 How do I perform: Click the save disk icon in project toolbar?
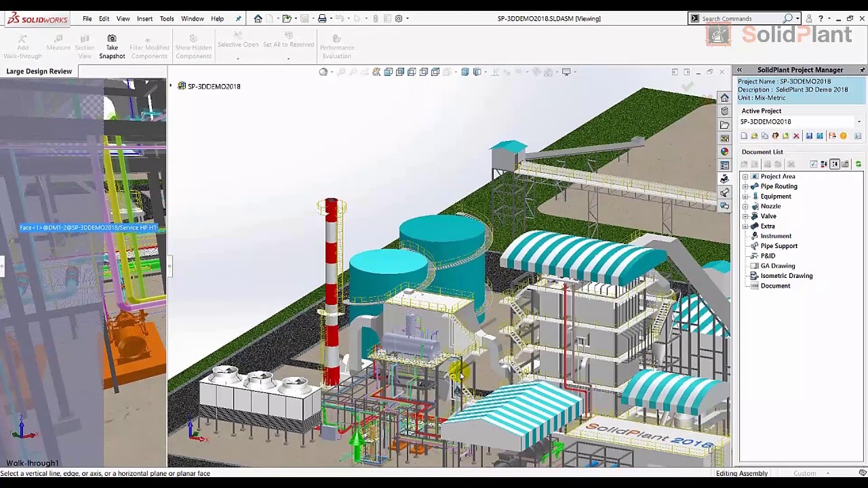point(809,136)
